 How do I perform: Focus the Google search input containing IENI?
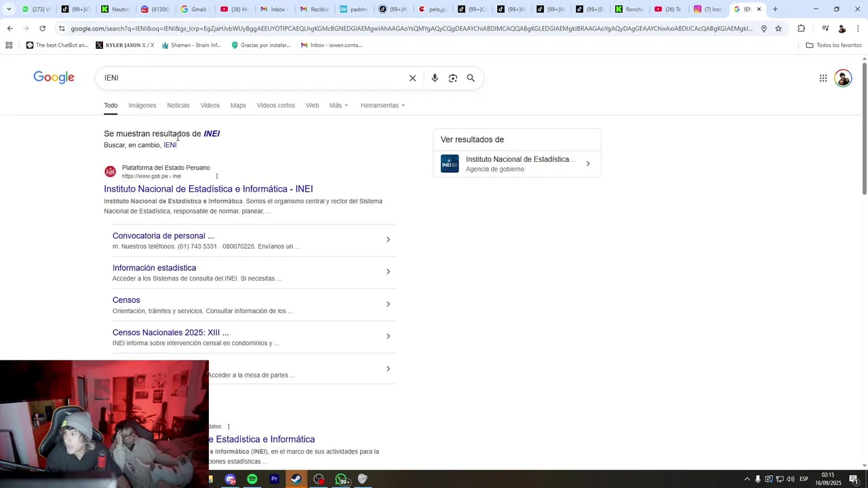[251, 78]
